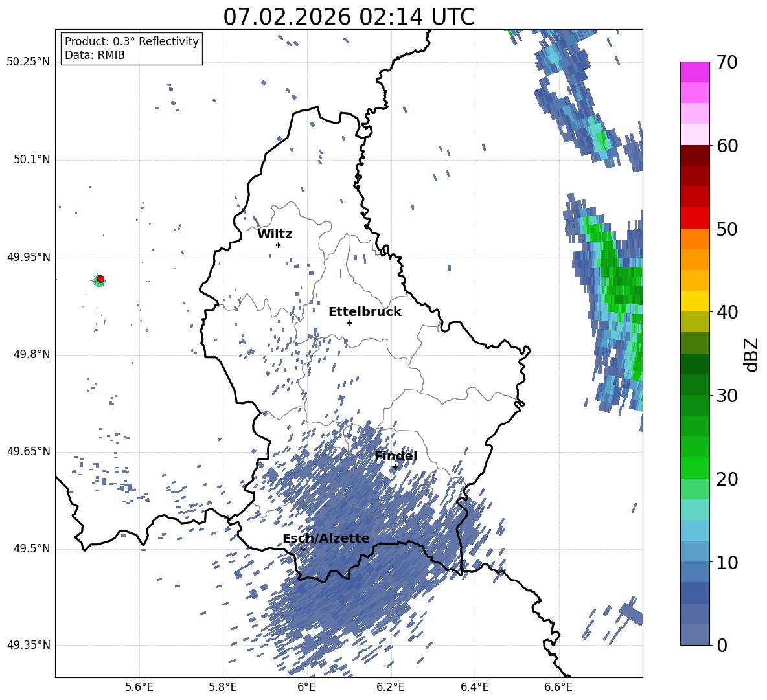Click the dark red colorbar segment below 60
The width and height of the screenshot is (767, 700).
click(x=695, y=155)
